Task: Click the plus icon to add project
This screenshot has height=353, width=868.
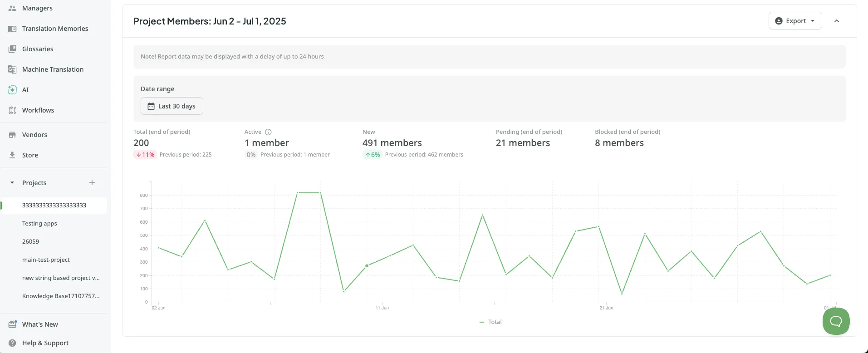Action: pos(92,182)
